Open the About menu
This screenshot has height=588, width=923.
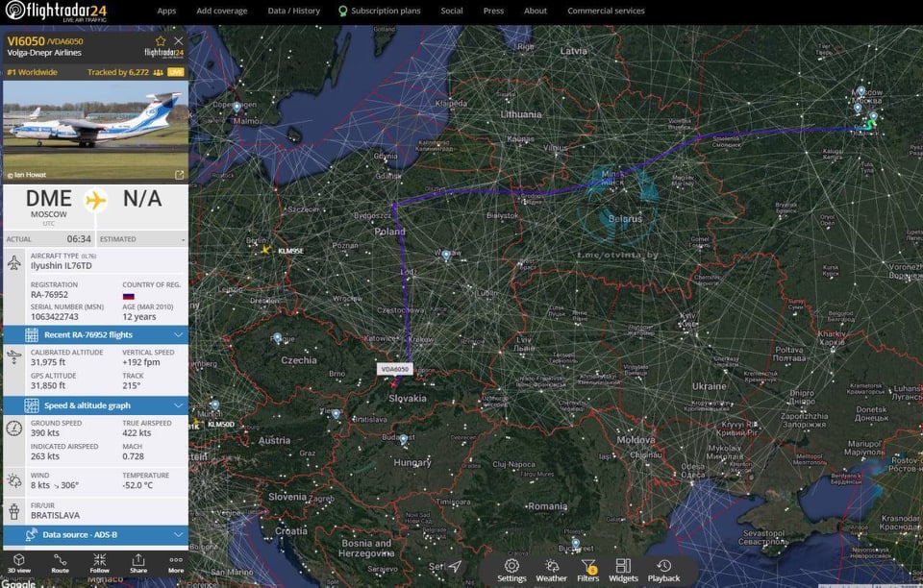tap(536, 11)
